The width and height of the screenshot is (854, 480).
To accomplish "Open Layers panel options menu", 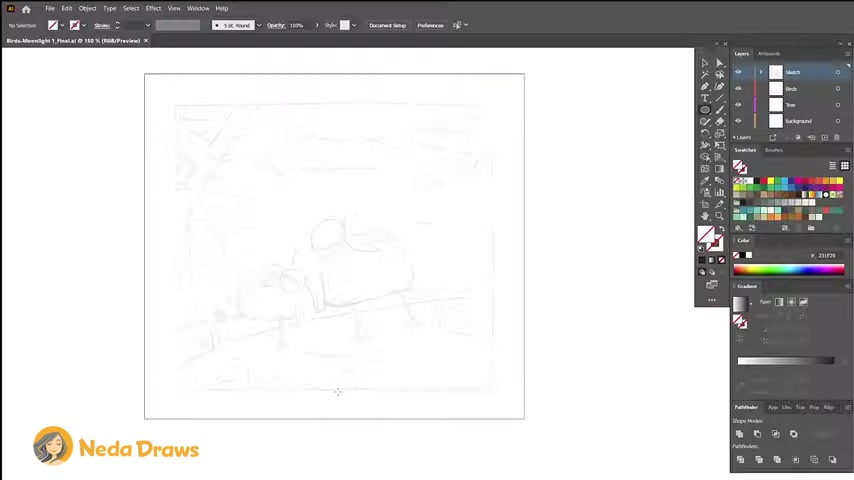I will coord(847,54).
